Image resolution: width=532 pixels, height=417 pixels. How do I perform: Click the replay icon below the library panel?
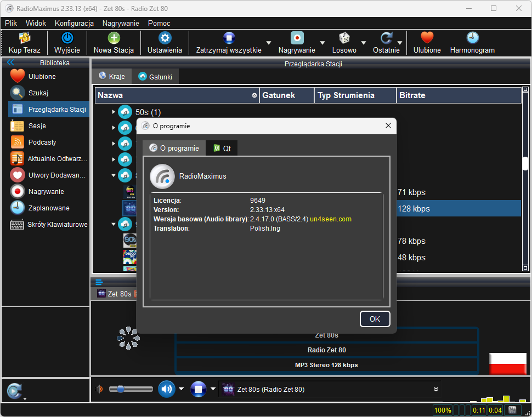coord(15,391)
